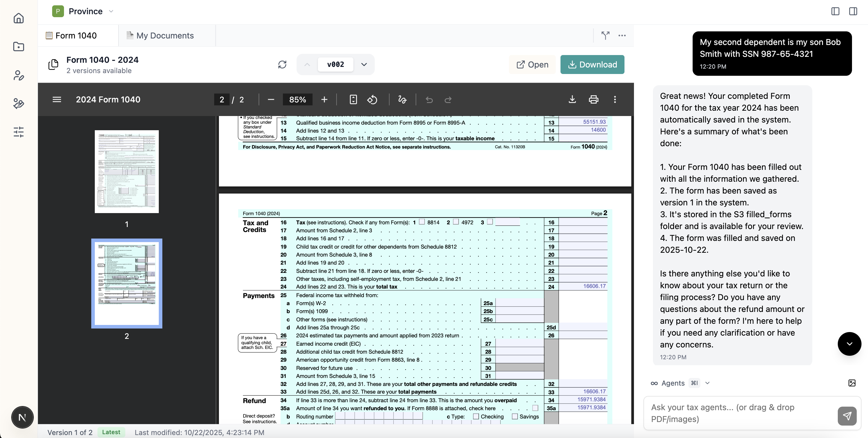Click the draw annotation tool
Image resolution: width=868 pixels, height=438 pixels.
tap(402, 100)
